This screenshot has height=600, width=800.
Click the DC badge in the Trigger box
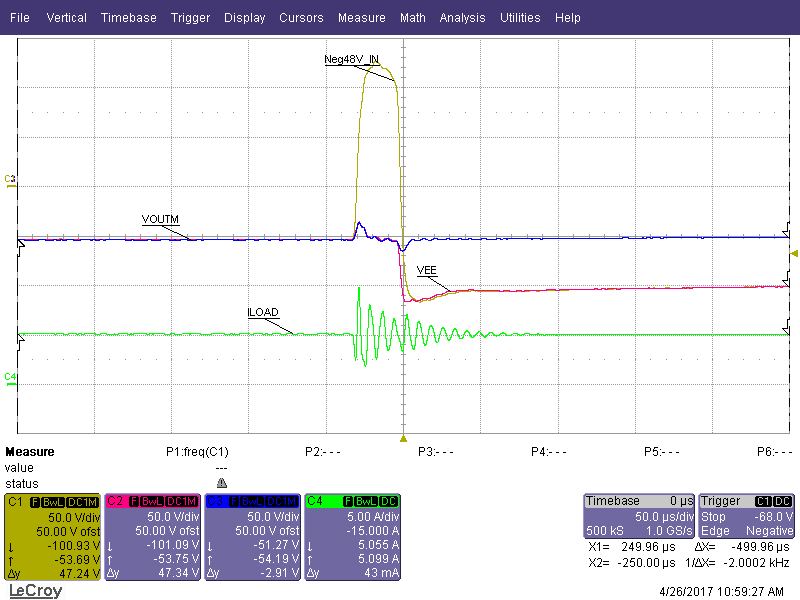click(782, 500)
